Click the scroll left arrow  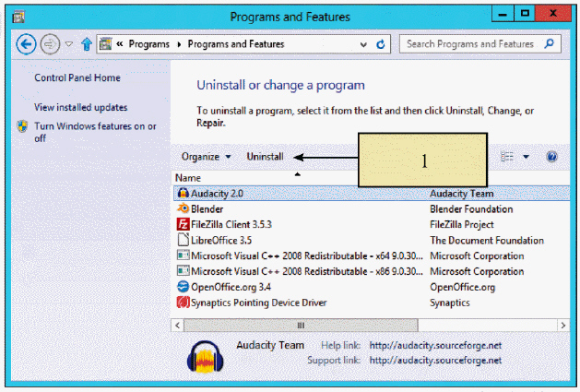coord(178,326)
